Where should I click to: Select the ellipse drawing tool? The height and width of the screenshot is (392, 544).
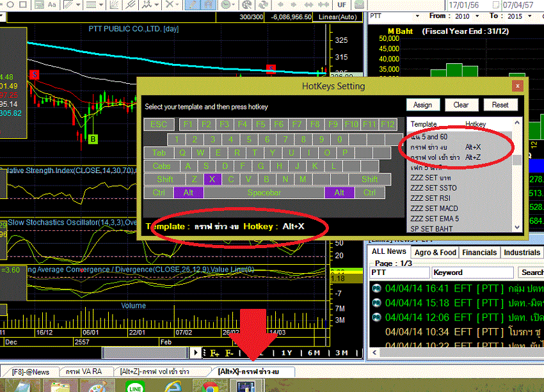[10, 4]
